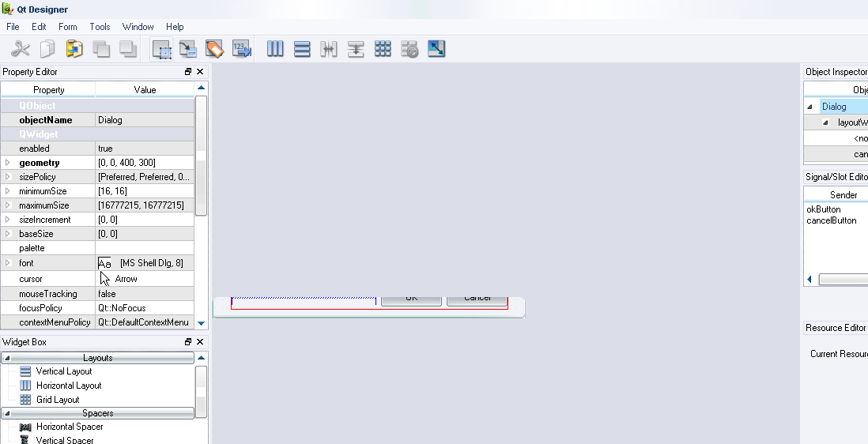Apply Lay Out Horizontally from toolbar
The width and height of the screenshot is (868, 444).
click(275, 49)
